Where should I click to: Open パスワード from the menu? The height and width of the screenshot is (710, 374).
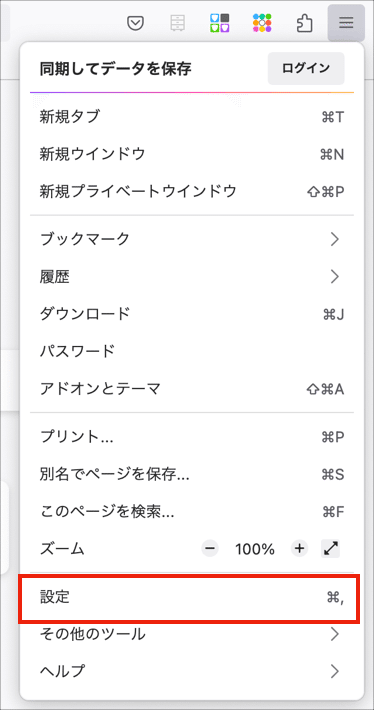click(x=192, y=351)
